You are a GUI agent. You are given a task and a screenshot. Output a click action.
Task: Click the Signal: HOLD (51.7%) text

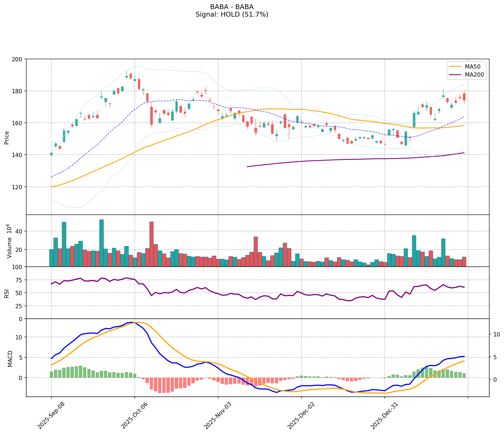(x=232, y=14)
